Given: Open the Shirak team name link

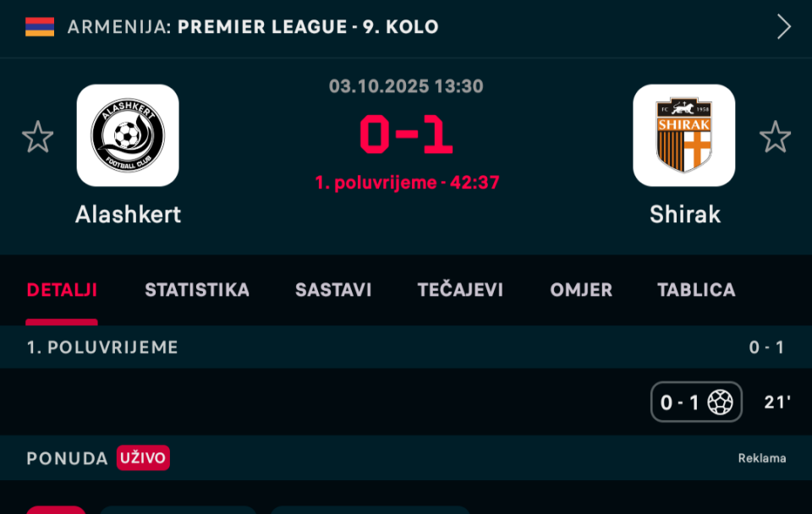Looking at the screenshot, I should [684, 215].
